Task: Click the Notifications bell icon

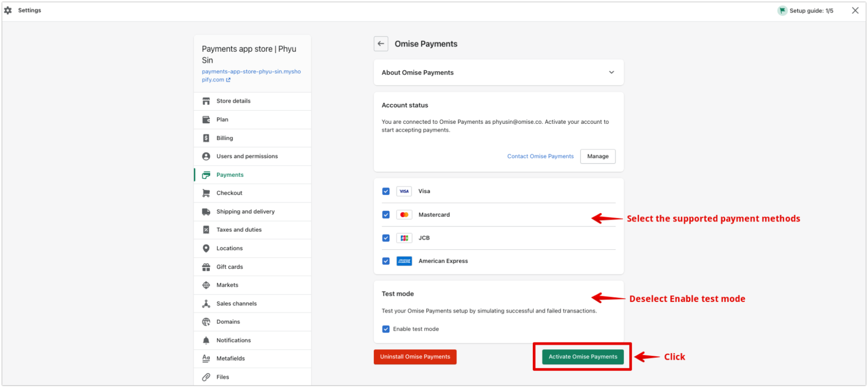Action: tap(206, 340)
